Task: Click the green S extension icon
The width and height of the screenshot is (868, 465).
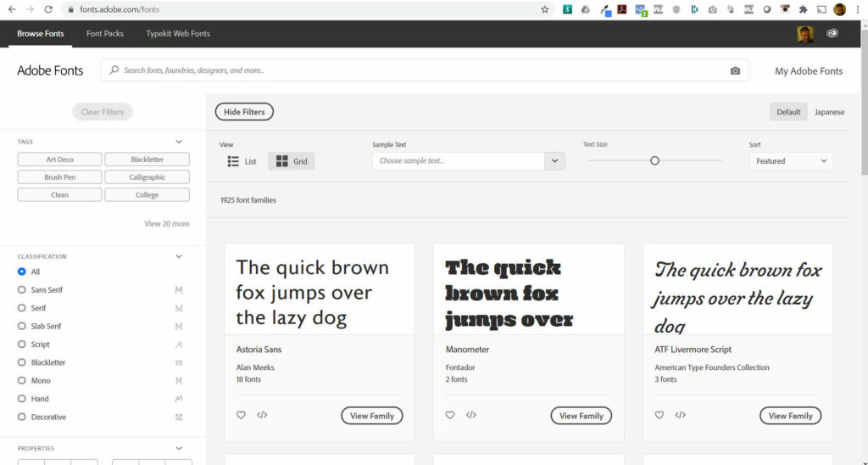Action: [x=567, y=9]
